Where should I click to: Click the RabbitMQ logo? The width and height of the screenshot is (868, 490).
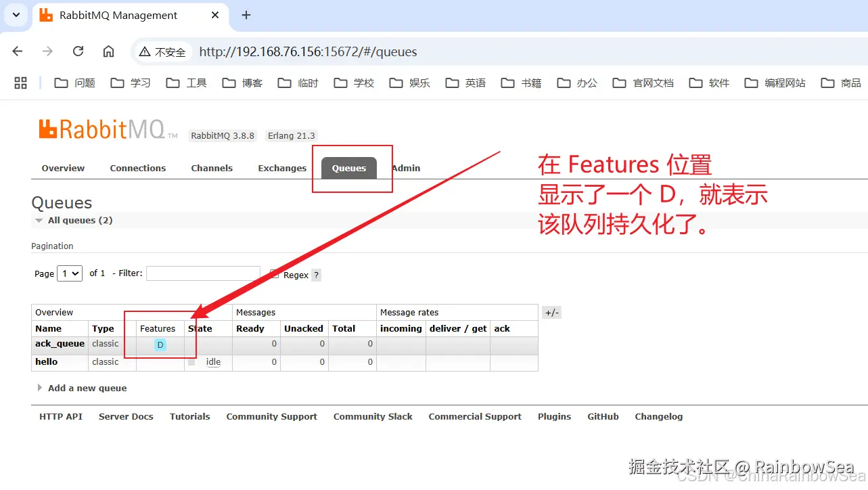click(x=108, y=129)
